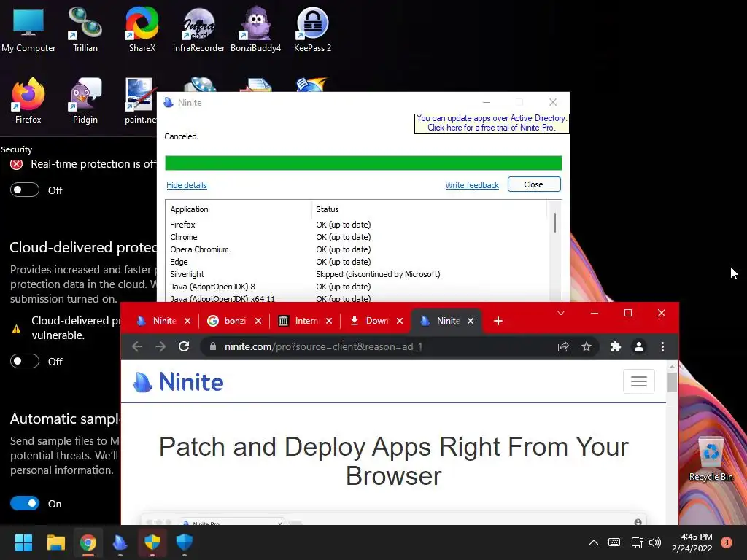Click the Chrome page vertical scrollbar

[672, 382]
